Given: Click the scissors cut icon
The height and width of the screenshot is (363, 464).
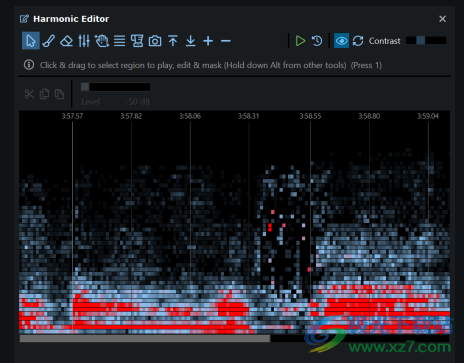Looking at the screenshot, I should (x=29, y=94).
